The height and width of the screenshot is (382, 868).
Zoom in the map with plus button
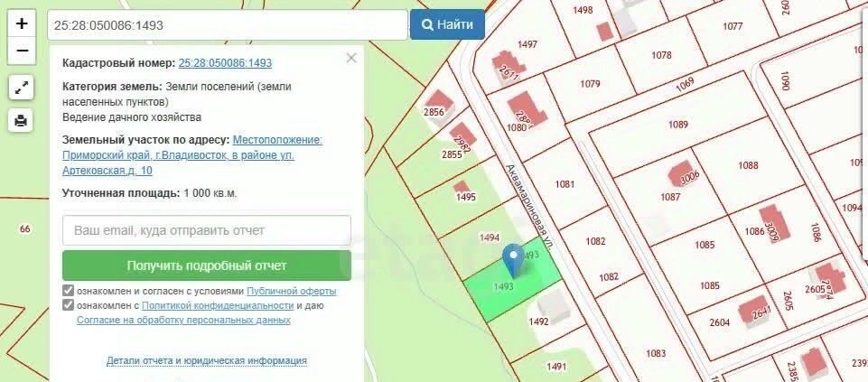(x=22, y=23)
